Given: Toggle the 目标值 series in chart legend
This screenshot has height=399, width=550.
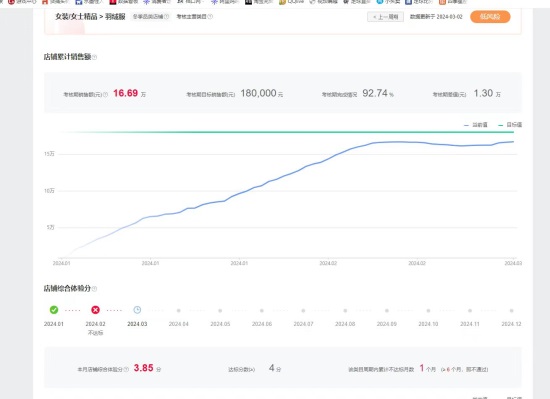Looking at the screenshot, I should coord(510,125).
